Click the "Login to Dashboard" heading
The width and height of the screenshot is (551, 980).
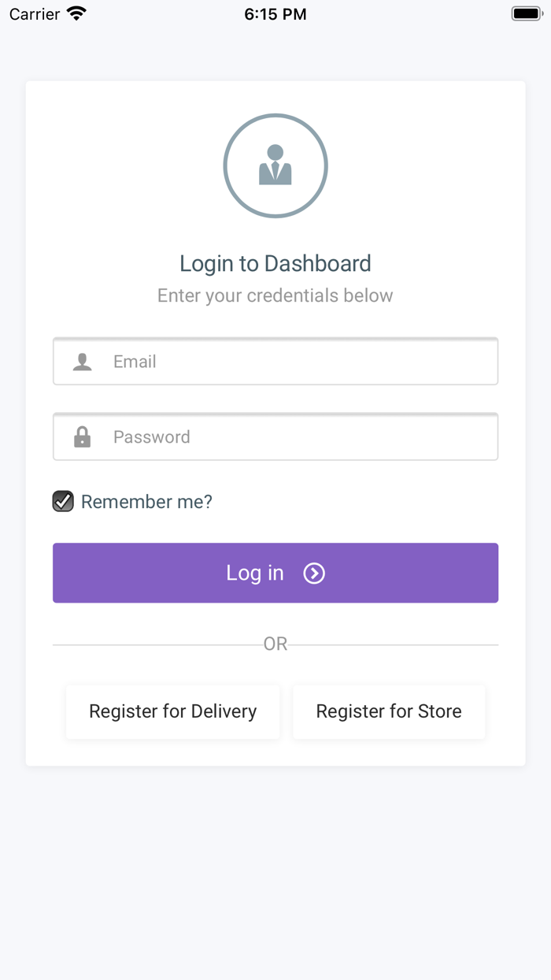click(275, 263)
